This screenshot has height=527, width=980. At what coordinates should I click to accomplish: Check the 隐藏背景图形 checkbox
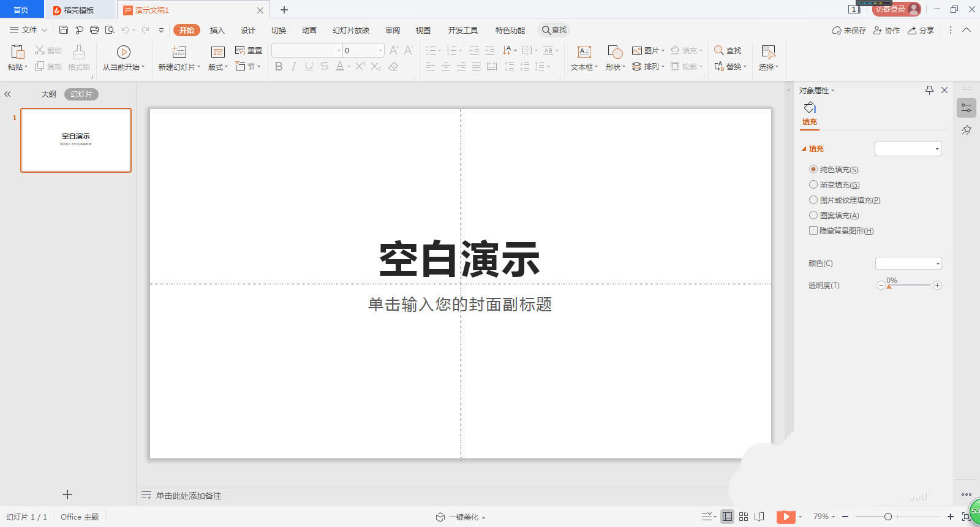click(813, 230)
